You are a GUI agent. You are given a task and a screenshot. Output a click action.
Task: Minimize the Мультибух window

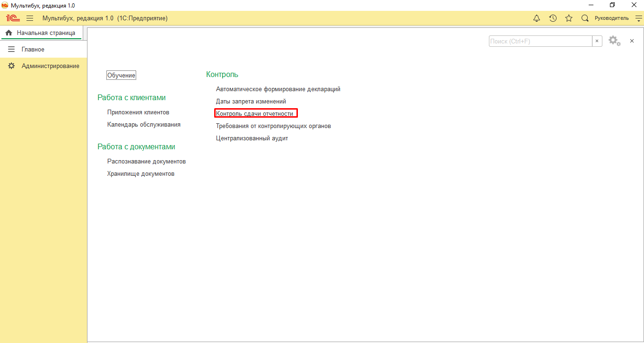click(x=591, y=5)
